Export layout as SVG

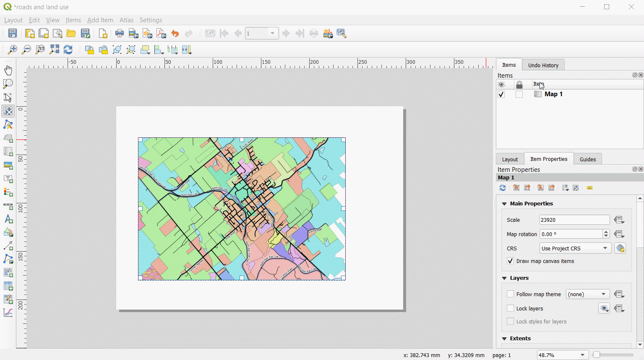coord(147,34)
